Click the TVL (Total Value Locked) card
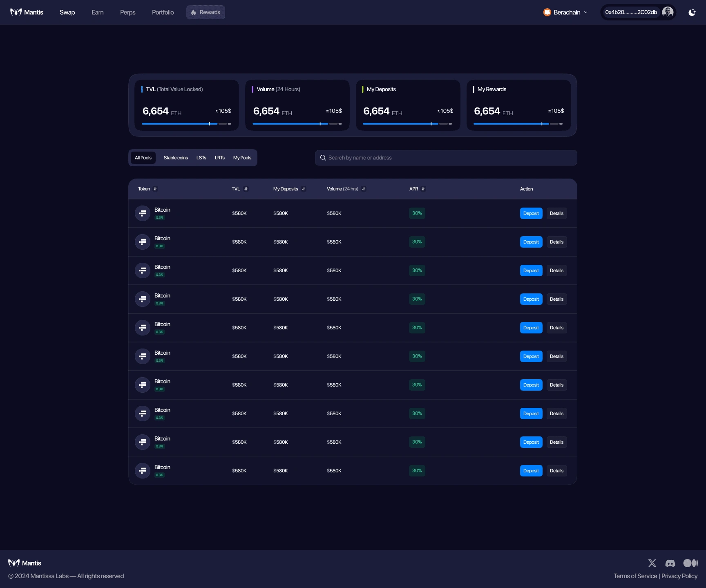This screenshot has height=588, width=706. (x=187, y=105)
